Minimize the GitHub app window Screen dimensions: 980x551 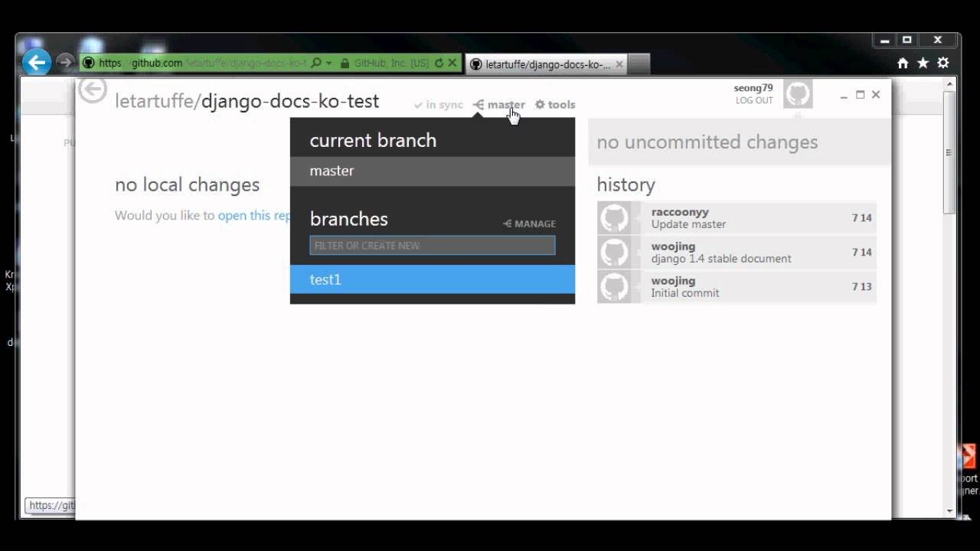click(844, 95)
